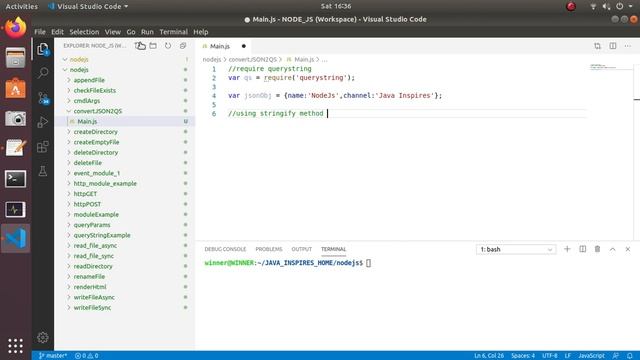Open feedback icon in status bar
Image resolution: width=640 pixels, height=360 pixels.
tap(616, 356)
